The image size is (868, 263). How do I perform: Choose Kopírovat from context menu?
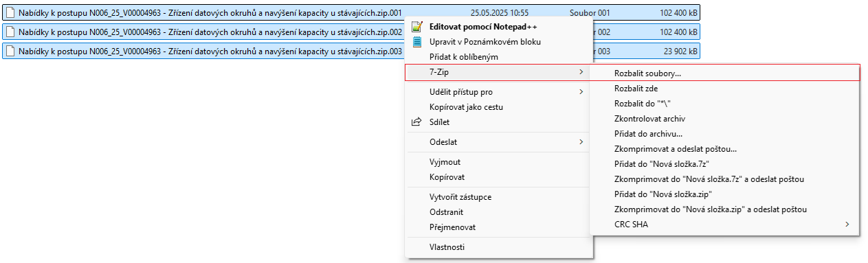point(498,177)
